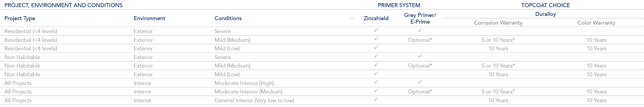
Task: Select Zincshield check in Non Habitable Mild (Medium) row
Action: (376, 65)
